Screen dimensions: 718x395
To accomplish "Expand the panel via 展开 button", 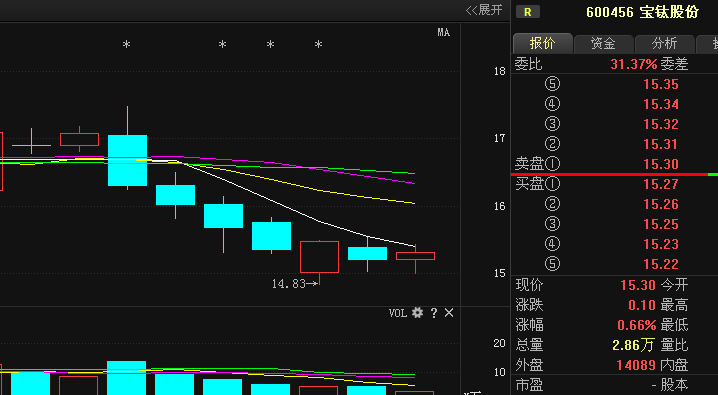I will pyautogui.click(x=484, y=10).
